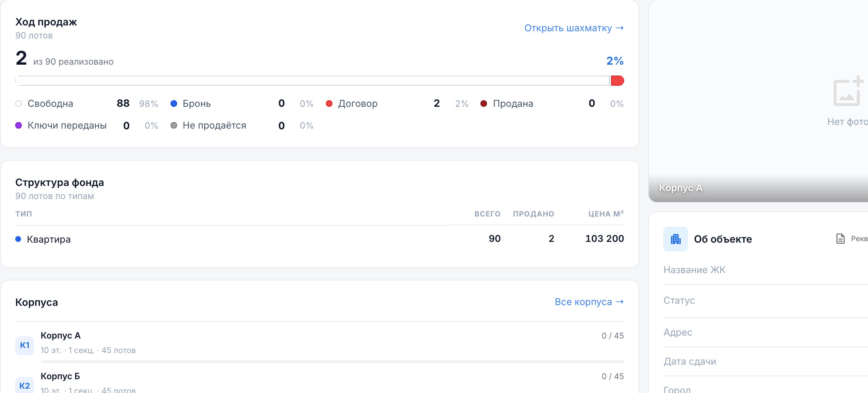Click the Корпус А progress bar

(332, 362)
